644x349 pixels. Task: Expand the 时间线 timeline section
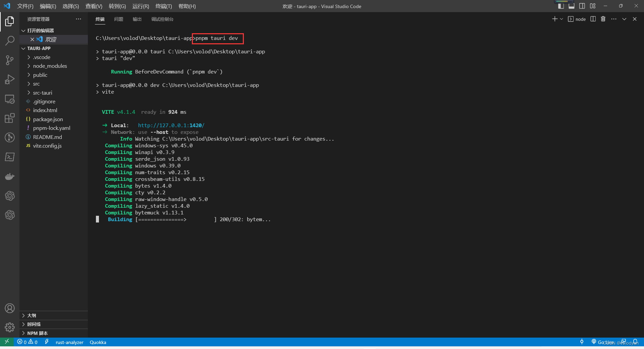tap(54, 324)
